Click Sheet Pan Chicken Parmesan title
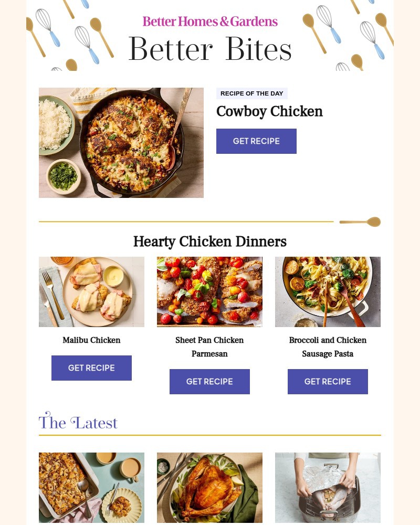Screen dimensions: 420x525 click(x=209, y=347)
